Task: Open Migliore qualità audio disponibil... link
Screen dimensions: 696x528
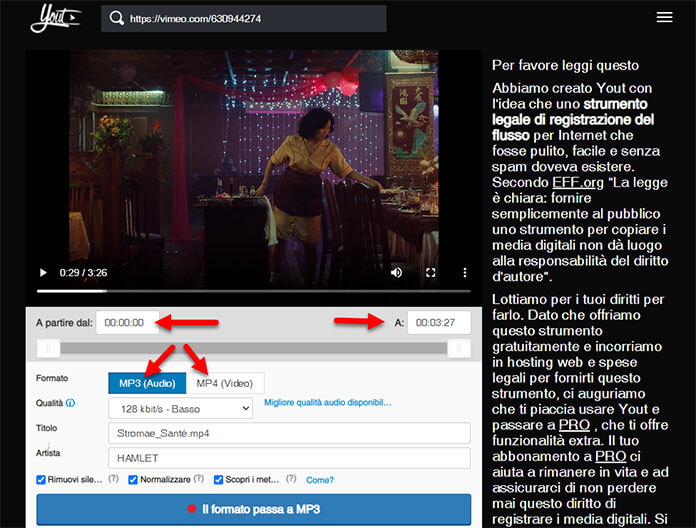Action: [328, 402]
